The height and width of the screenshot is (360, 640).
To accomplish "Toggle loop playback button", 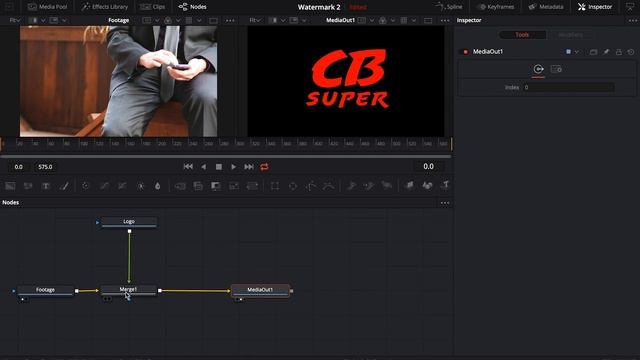I will 264,167.
